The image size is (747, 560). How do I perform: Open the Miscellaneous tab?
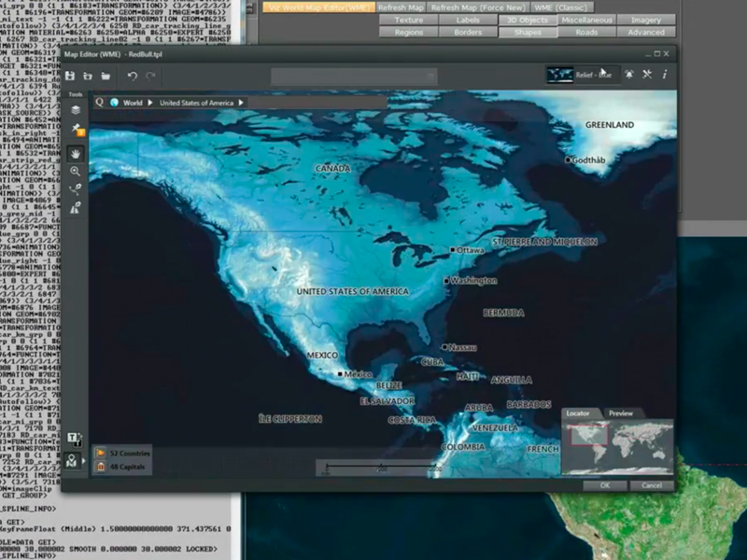coord(586,20)
